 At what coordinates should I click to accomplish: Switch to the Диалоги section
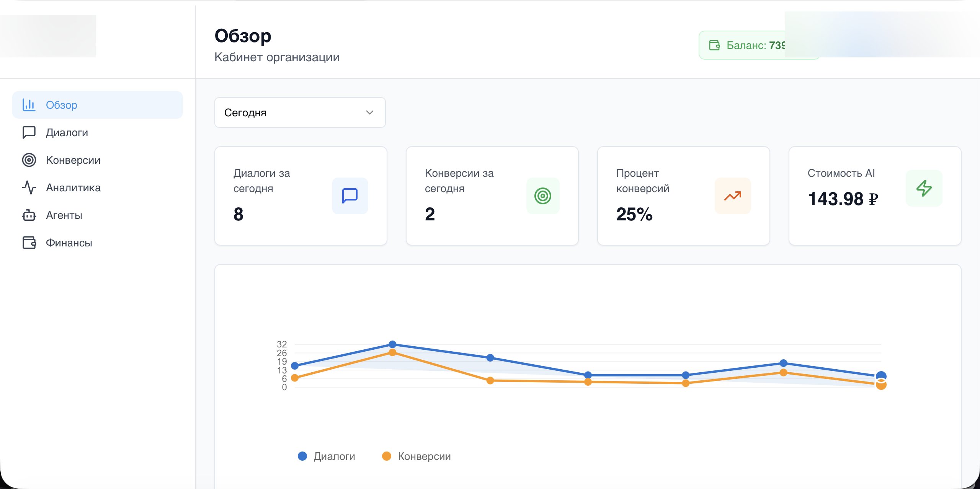coord(67,132)
